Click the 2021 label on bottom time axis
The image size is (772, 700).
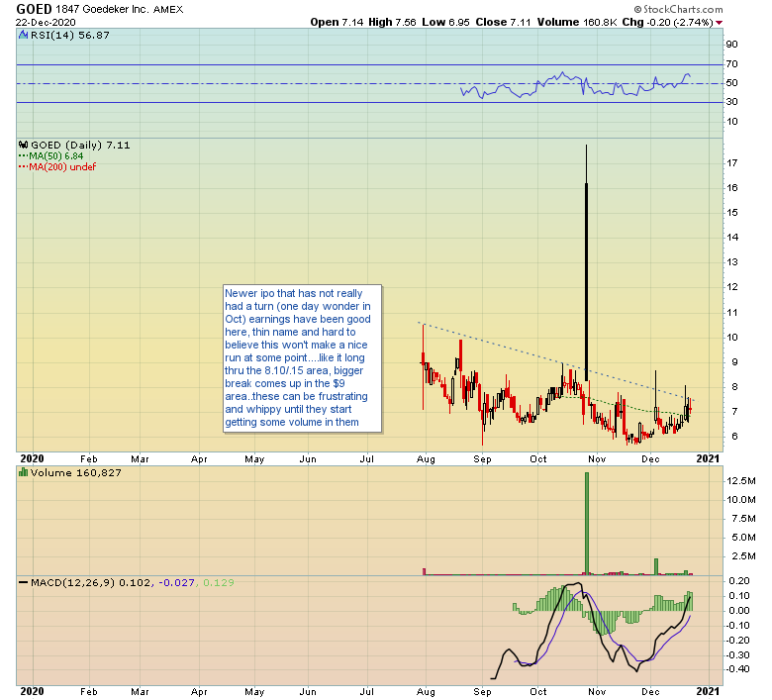pyautogui.click(x=708, y=692)
